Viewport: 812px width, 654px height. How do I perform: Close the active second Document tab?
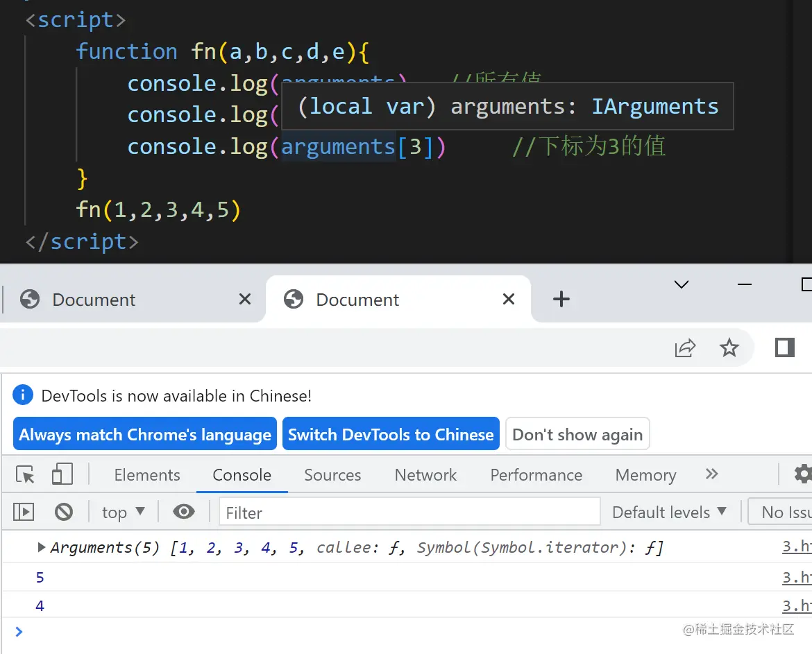[509, 299]
